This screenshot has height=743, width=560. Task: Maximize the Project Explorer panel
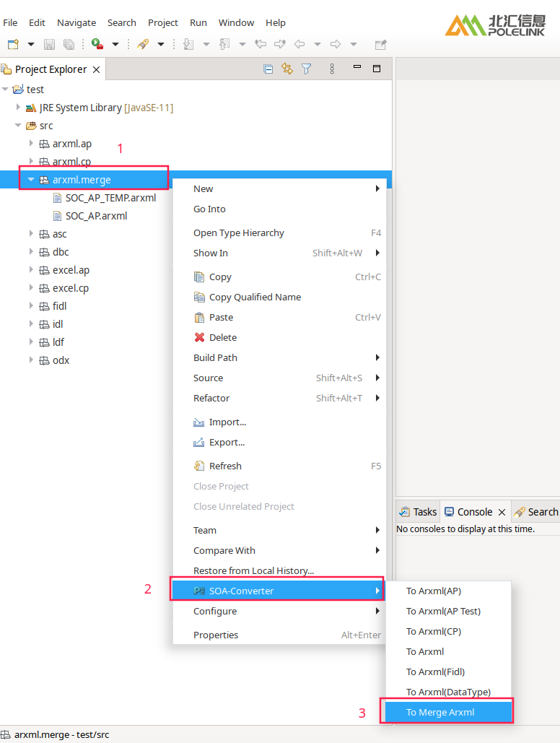377,69
